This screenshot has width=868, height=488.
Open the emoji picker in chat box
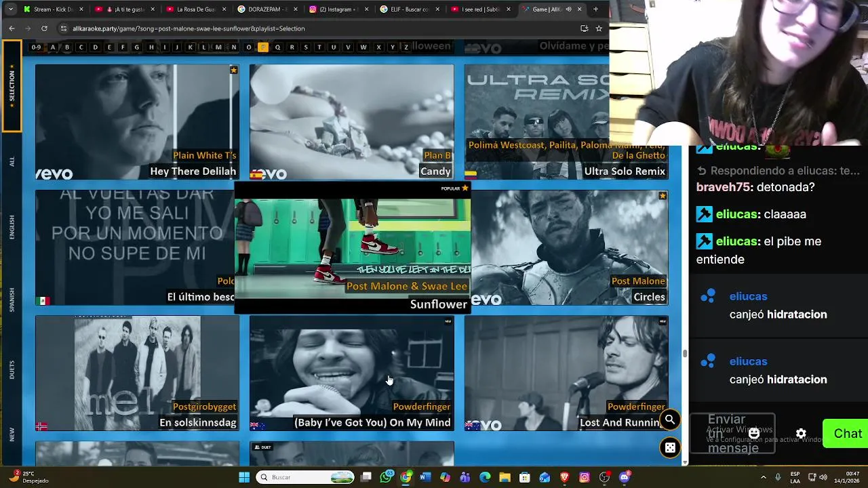[754, 433]
